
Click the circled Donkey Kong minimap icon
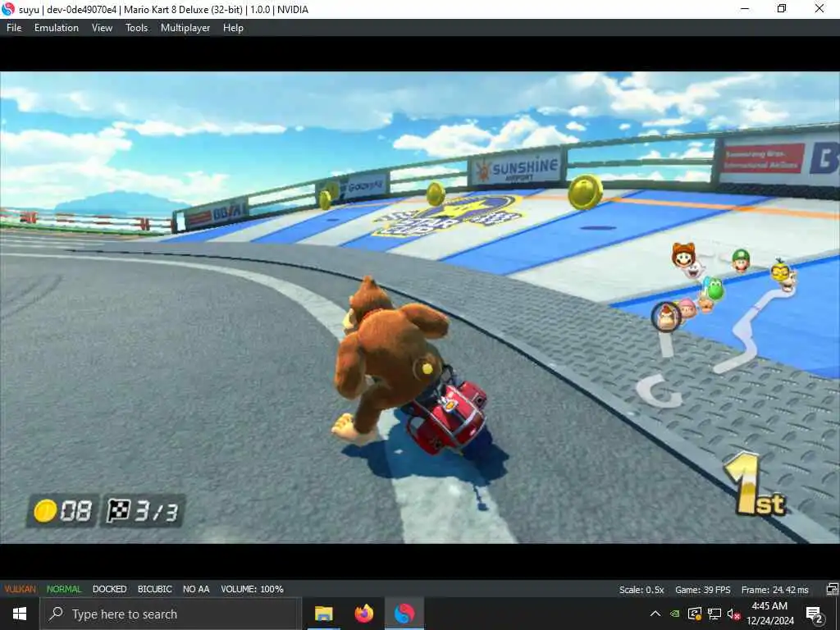pos(666,317)
